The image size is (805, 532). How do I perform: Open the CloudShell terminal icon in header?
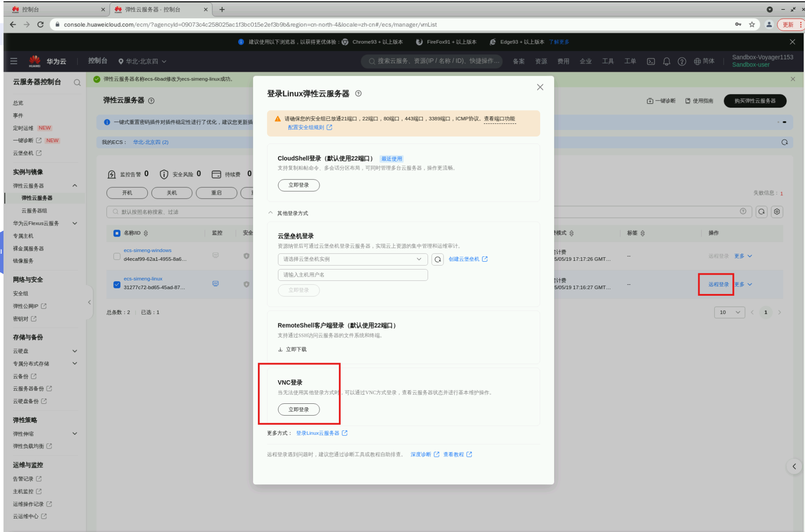pos(651,61)
